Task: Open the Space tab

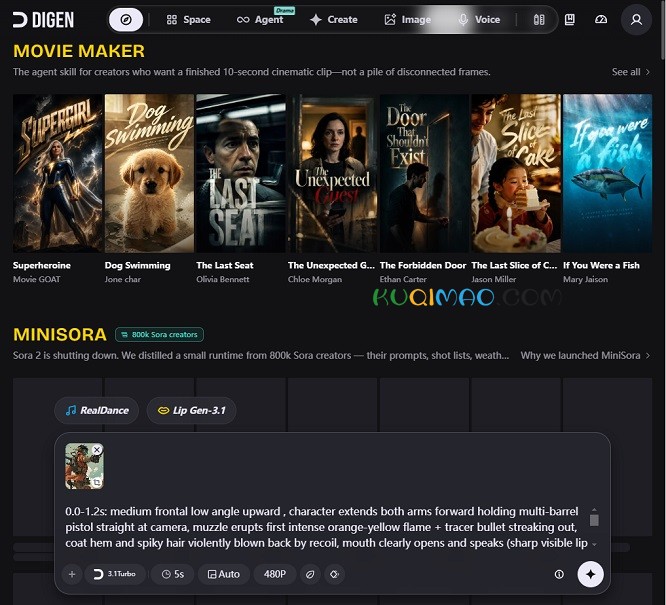Action: click(x=189, y=20)
